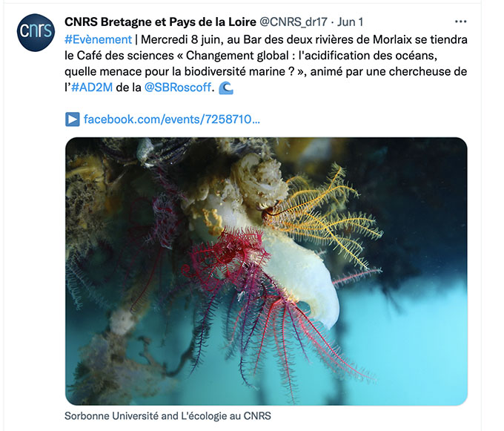Open the three-dot more options menu
The width and height of the screenshot is (504, 431).
[x=460, y=22]
